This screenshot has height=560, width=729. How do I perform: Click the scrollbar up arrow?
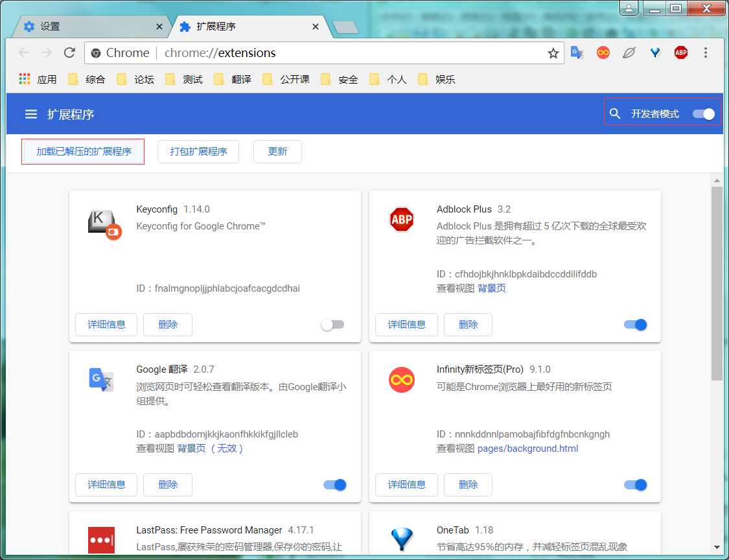717,180
